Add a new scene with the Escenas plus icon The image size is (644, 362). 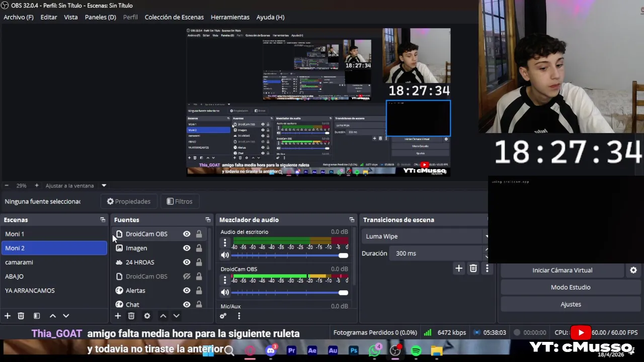click(x=8, y=316)
